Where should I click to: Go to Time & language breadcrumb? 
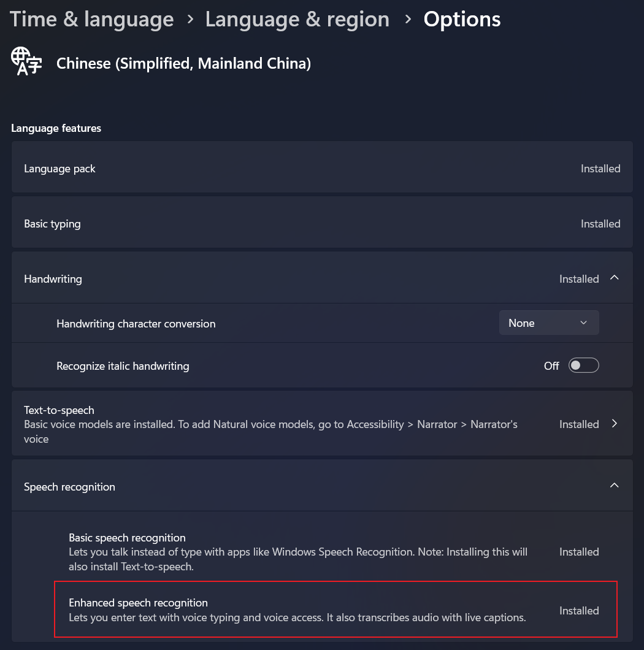[91, 19]
